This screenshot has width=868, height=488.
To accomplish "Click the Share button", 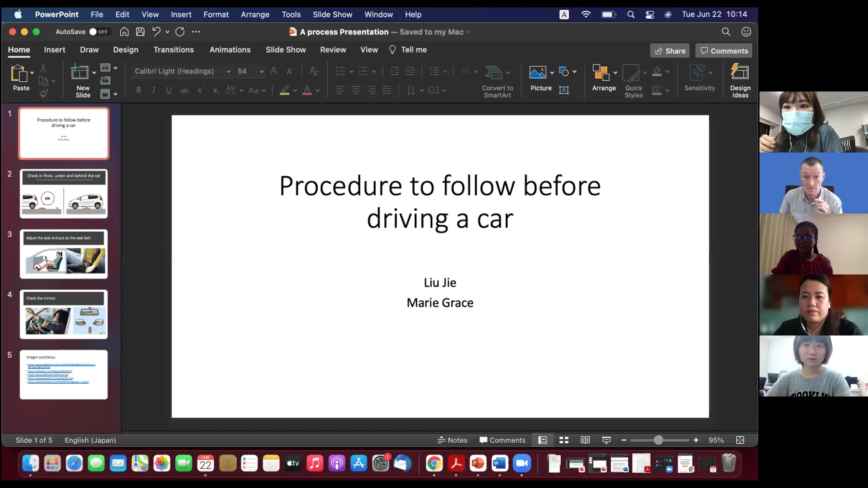I will [670, 51].
